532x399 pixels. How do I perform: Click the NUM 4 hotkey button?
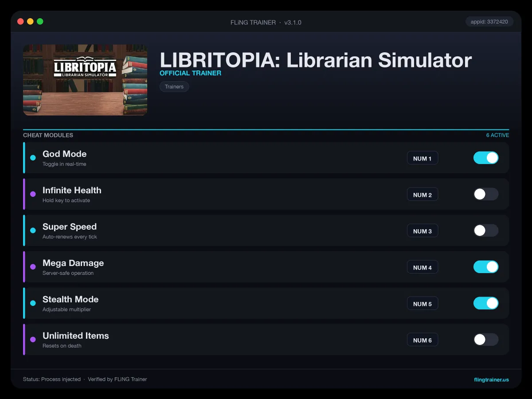(x=422, y=267)
